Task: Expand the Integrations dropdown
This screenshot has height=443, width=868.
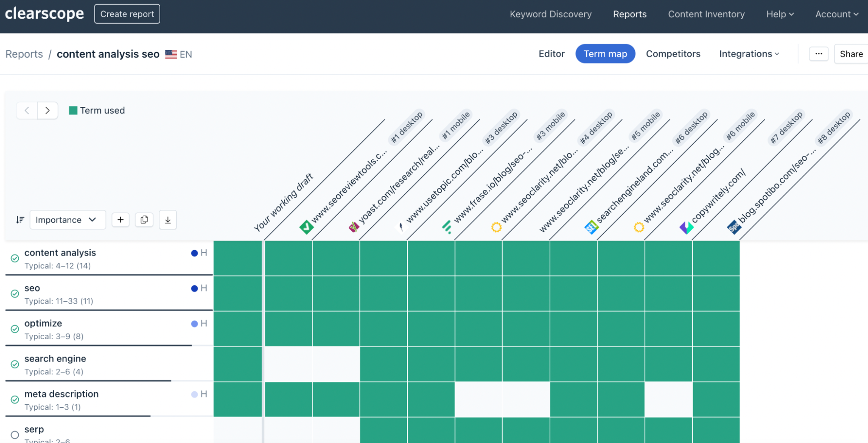Action: pyautogui.click(x=749, y=53)
